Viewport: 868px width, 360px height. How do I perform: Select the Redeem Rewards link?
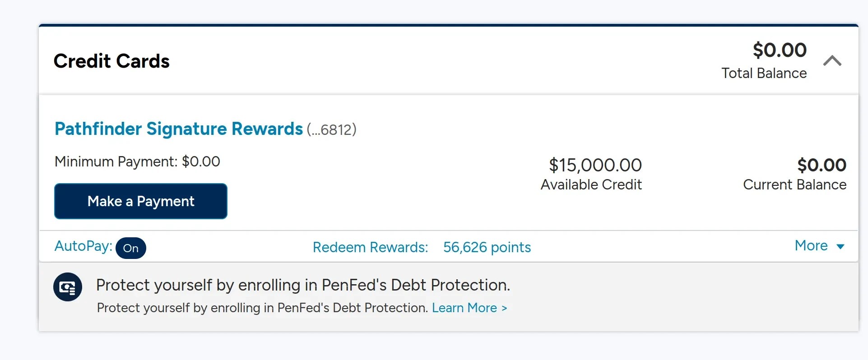pyautogui.click(x=370, y=247)
